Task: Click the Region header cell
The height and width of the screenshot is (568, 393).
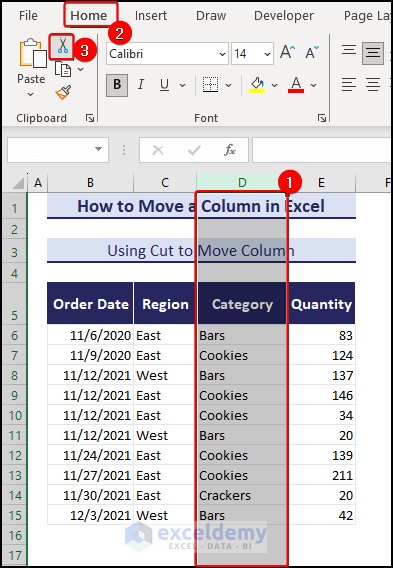Action: (x=165, y=304)
